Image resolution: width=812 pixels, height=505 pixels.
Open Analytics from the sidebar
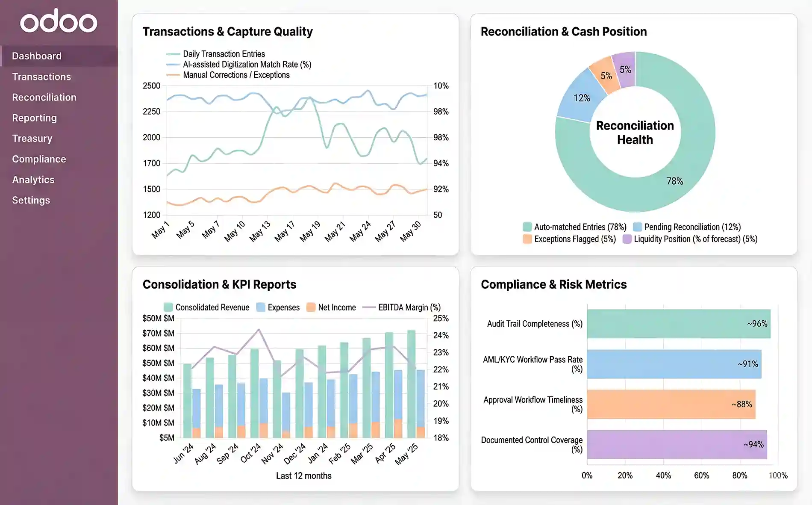tap(33, 179)
